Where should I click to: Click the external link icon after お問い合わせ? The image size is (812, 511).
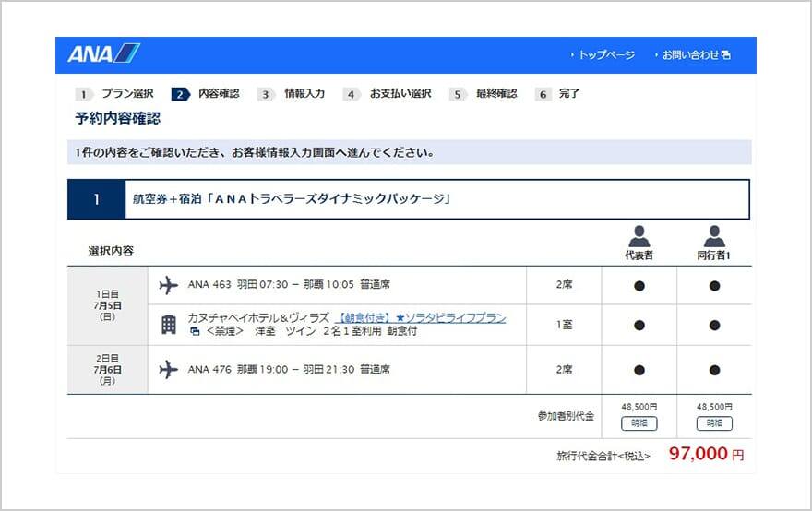coord(726,55)
